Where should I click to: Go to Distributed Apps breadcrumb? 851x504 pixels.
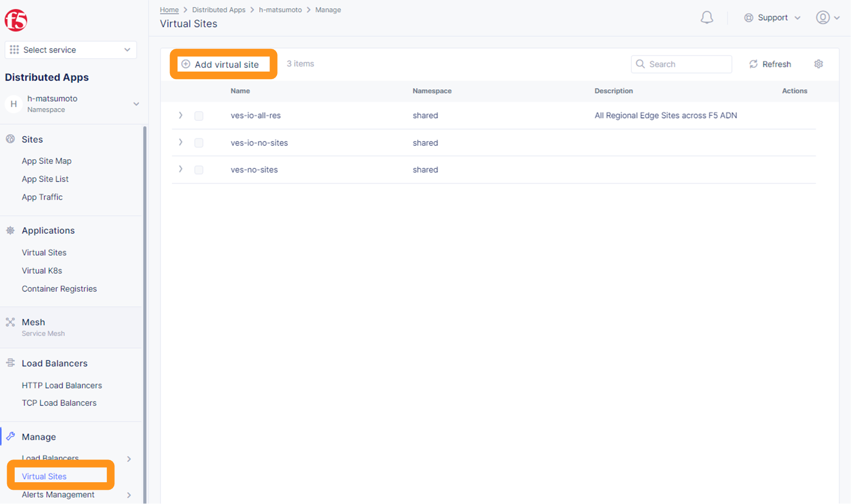coord(218,10)
